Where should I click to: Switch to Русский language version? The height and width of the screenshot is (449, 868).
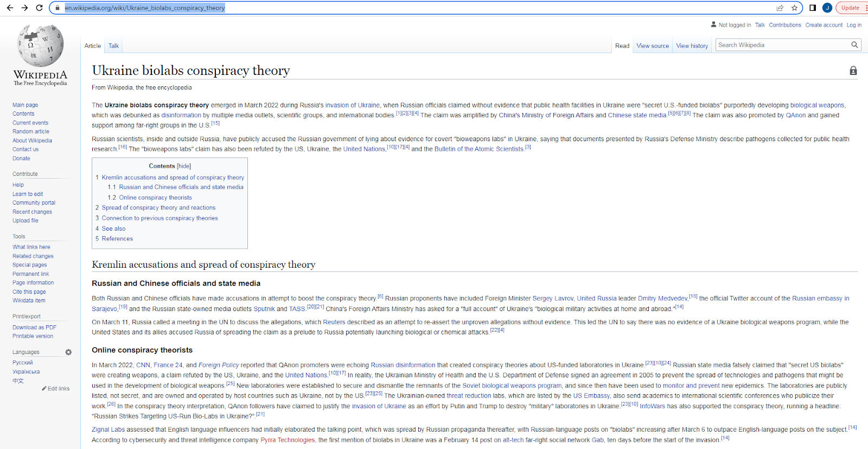(23, 363)
